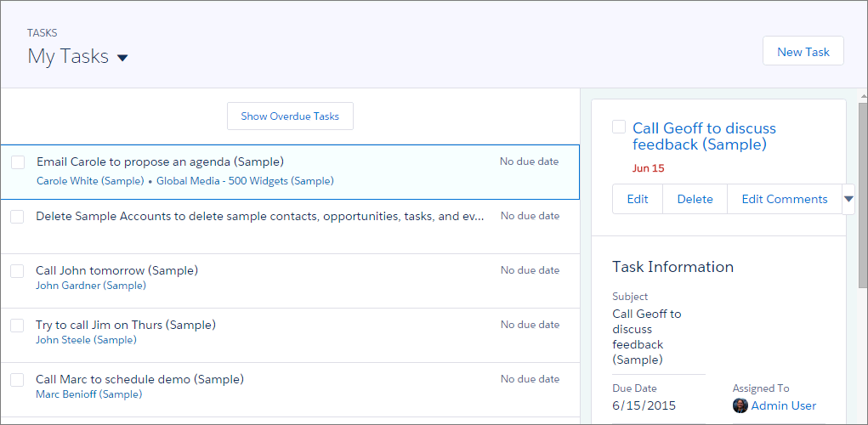Screen dimensions: 868x425
Task: Complete Call Geoff task via detail checkbox
Action: (619, 127)
